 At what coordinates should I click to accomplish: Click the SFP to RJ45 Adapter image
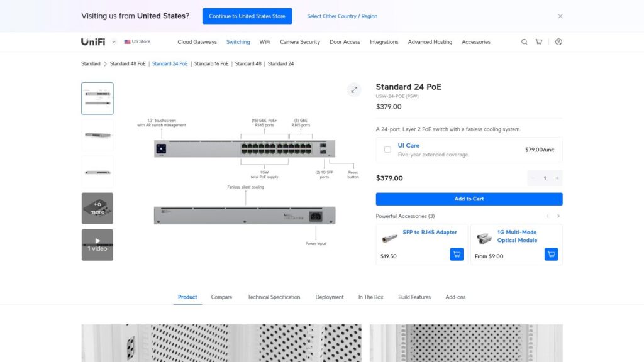(389, 238)
